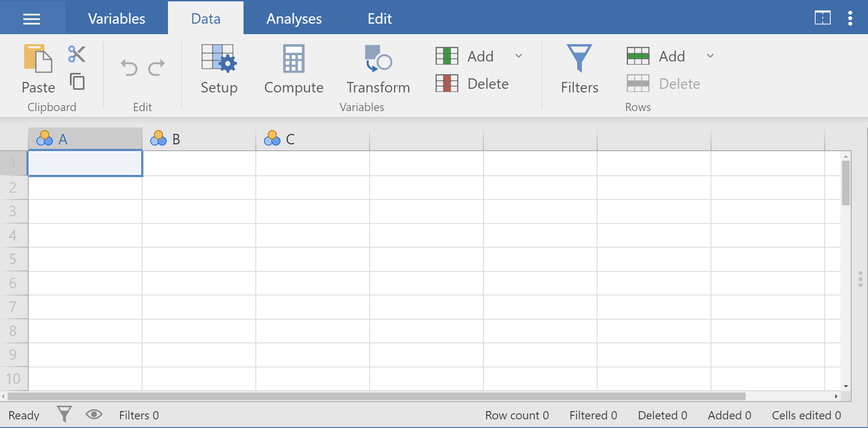
Task: Toggle filter icon in status bar
Action: 64,415
